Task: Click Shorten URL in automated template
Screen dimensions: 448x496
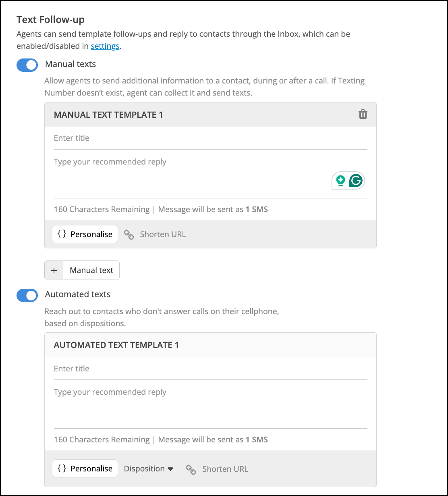Action: coord(225,469)
